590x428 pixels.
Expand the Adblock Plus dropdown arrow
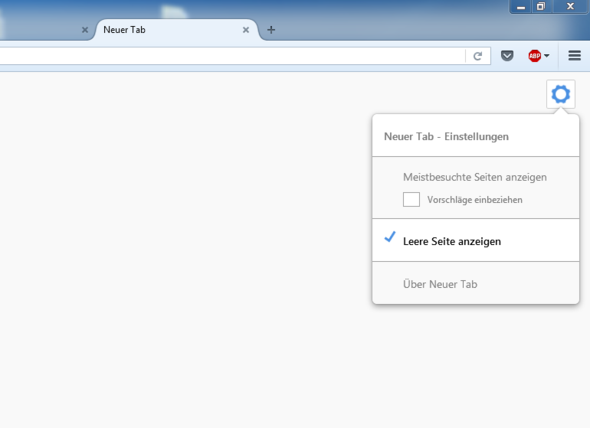[547, 56]
